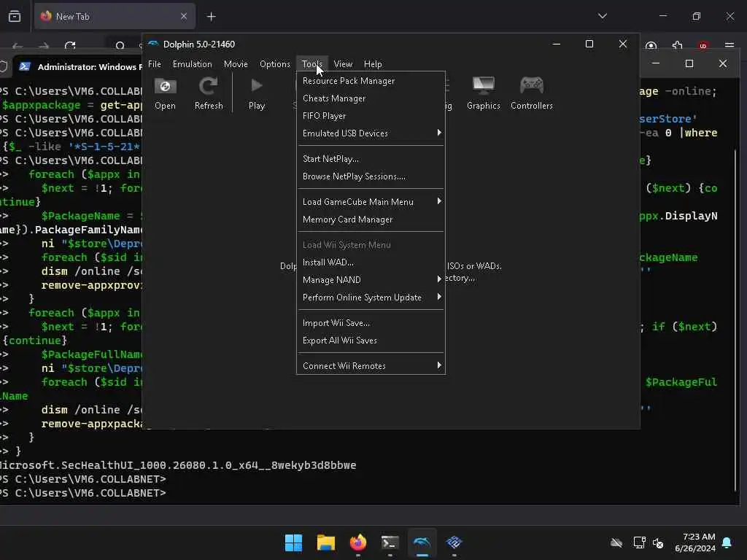Choose Start NetPlay... entry
The image size is (747, 560).
pos(371,159)
